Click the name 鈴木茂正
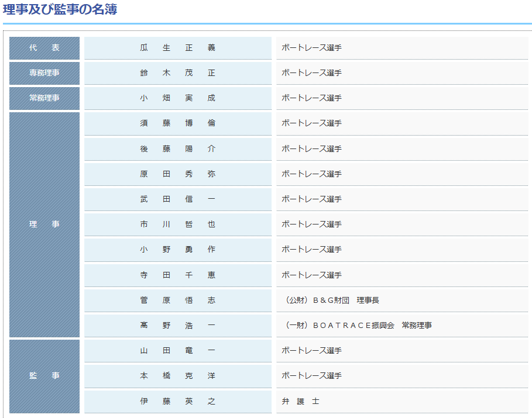This screenshot has width=532, height=418. (x=178, y=73)
